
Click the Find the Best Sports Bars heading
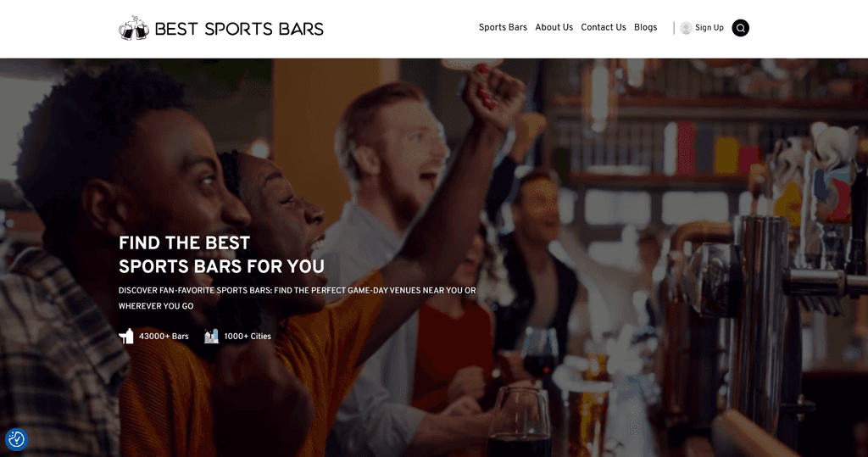click(x=221, y=255)
